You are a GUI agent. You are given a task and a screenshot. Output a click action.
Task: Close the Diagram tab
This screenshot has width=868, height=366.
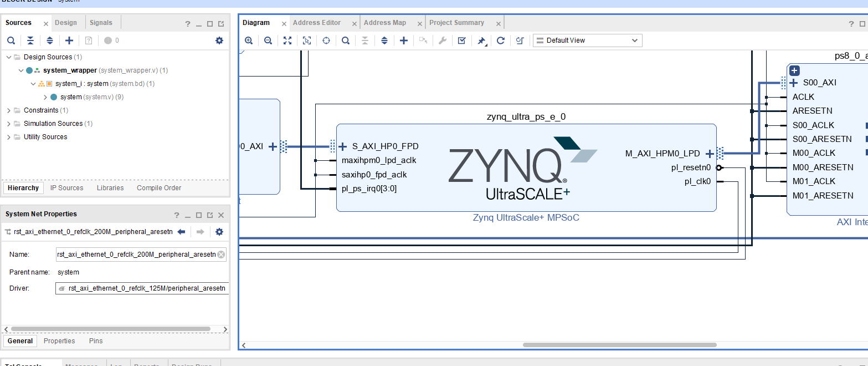284,24
